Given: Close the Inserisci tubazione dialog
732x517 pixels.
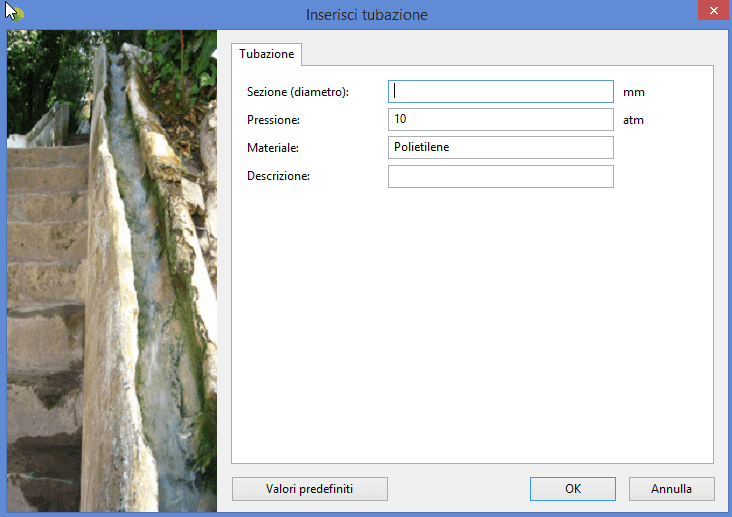Looking at the screenshot, I should 714,10.
